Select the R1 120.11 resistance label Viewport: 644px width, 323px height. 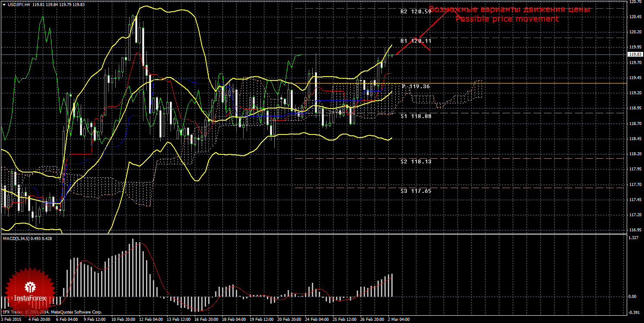tap(416, 41)
